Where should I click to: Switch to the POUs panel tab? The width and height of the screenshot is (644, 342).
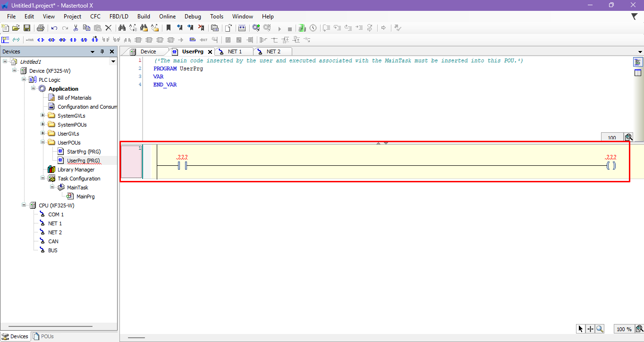(43, 336)
